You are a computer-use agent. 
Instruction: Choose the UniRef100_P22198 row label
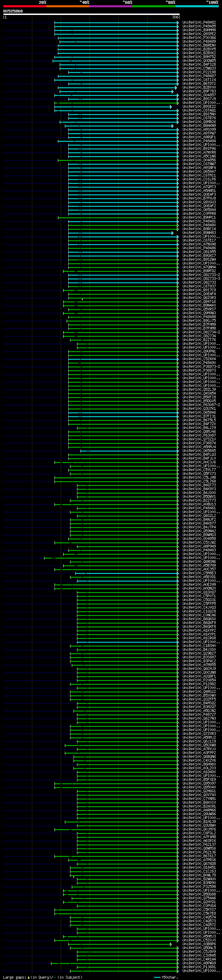tap(199, 72)
